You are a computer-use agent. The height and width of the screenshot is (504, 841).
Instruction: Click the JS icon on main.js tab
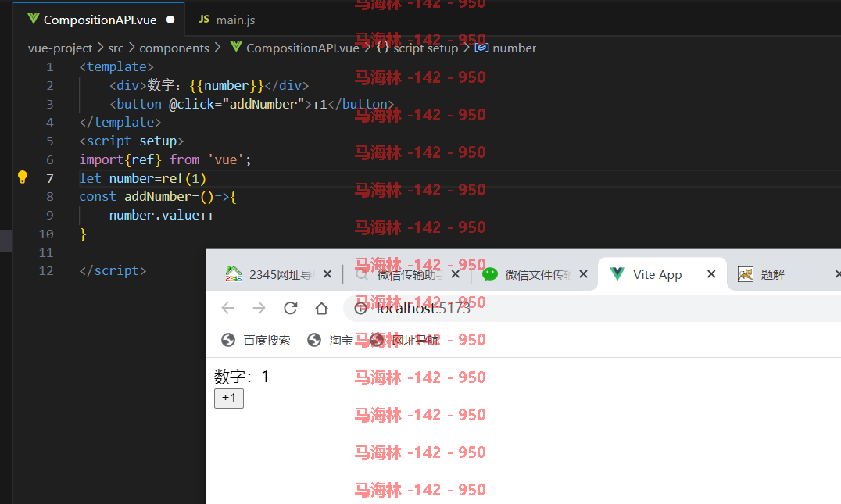[204, 20]
